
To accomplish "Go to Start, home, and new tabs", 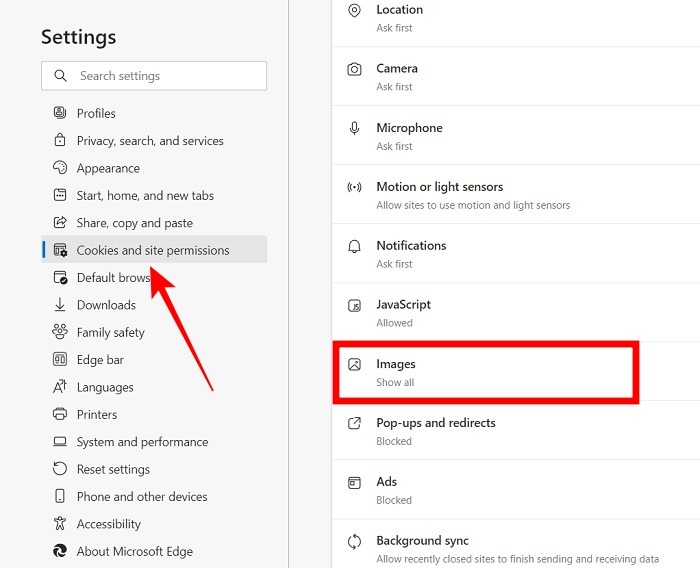I will 145,196.
